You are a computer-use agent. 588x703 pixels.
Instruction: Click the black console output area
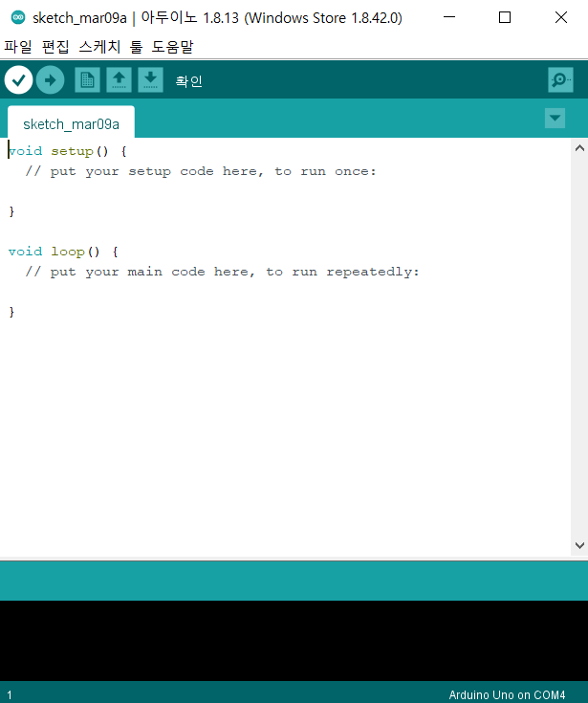(x=294, y=640)
